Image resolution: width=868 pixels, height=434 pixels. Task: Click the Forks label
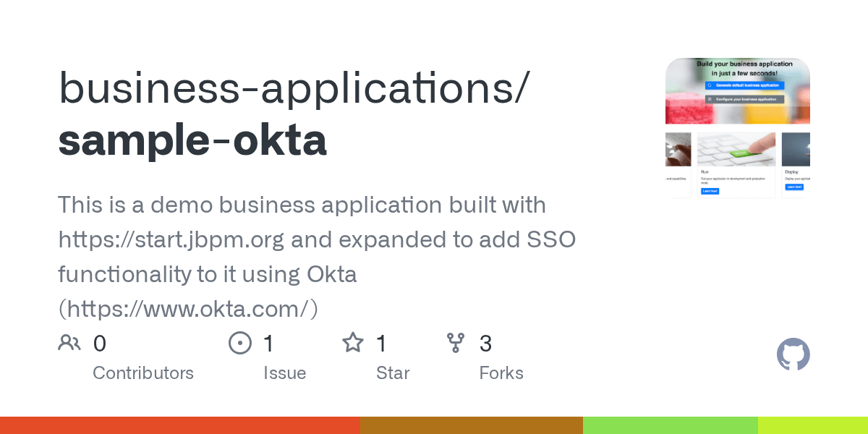pyautogui.click(x=501, y=373)
